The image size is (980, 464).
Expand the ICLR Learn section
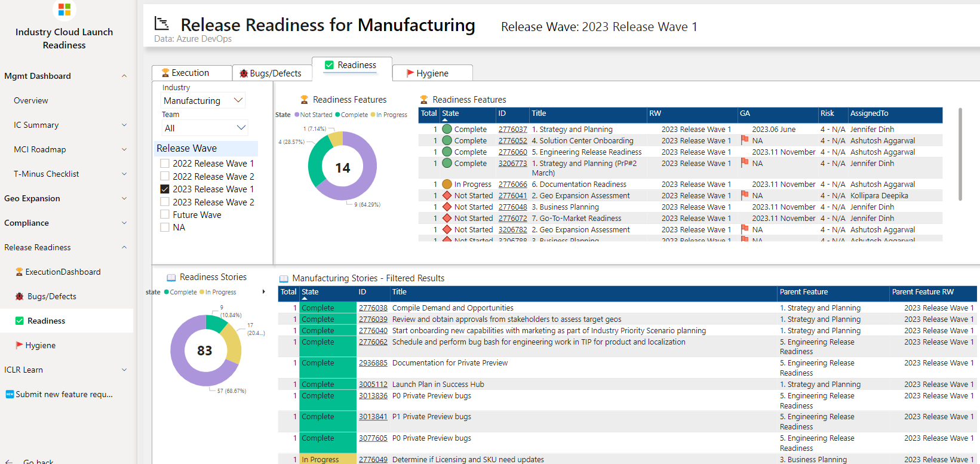(x=124, y=370)
